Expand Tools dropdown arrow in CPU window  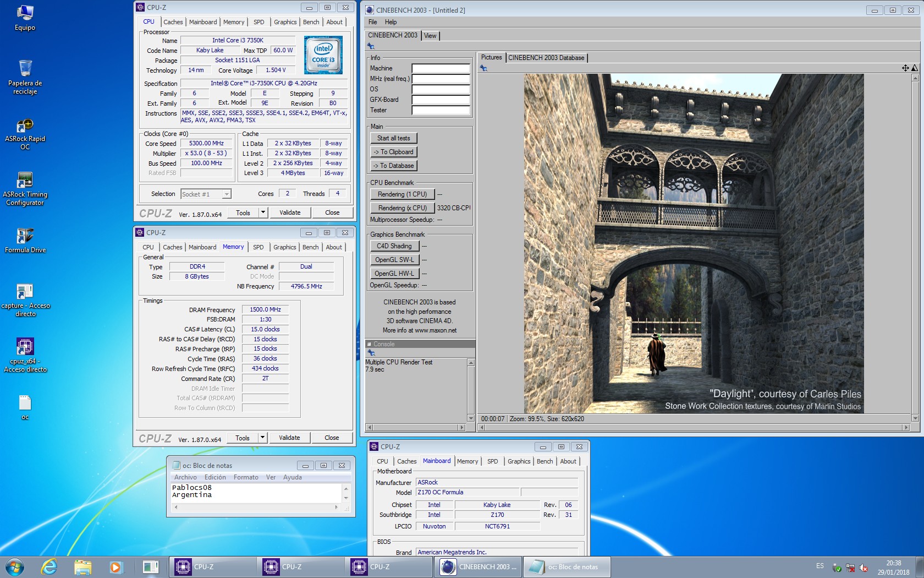tap(263, 212)
